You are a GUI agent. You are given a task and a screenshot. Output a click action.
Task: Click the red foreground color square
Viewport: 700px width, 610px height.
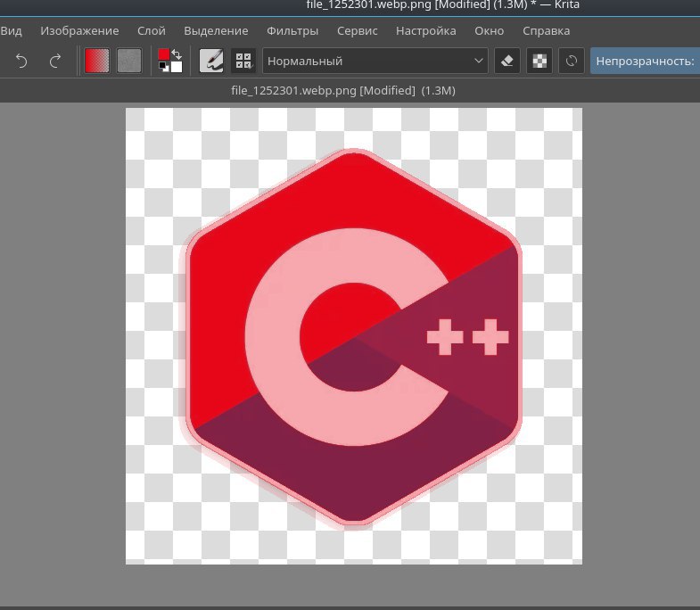click(x=164, y=54)
